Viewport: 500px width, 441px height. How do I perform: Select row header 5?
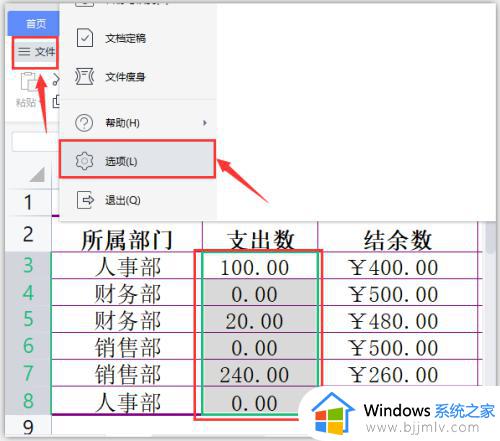(x=28, y=319)
